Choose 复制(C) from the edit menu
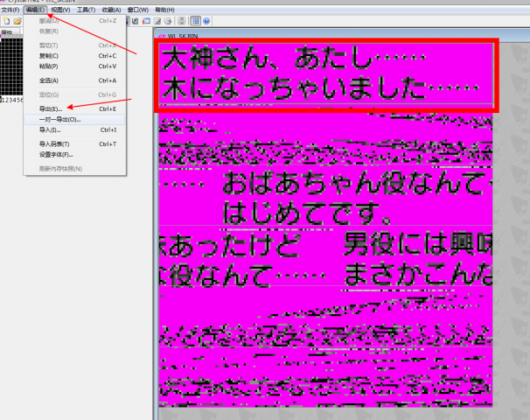530x420 pixels. pyautogui.click(x=74, y=56)
